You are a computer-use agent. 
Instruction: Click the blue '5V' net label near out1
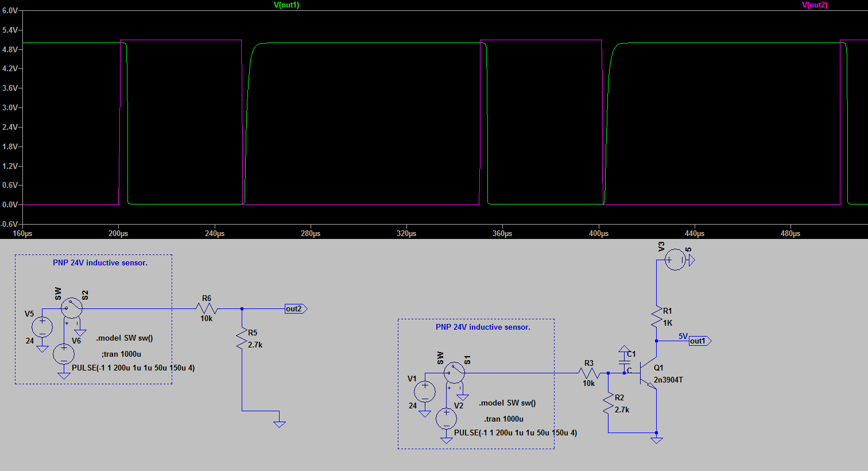pyautogui.click(x=683, y=336)
